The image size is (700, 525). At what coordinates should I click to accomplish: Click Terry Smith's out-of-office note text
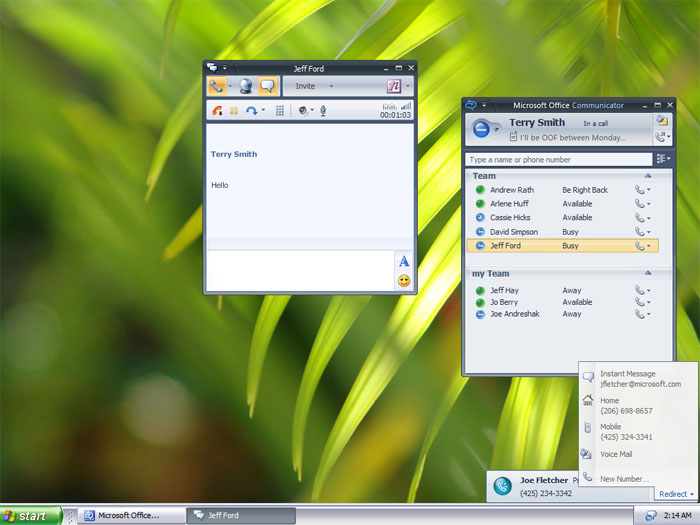click(572, 138)
